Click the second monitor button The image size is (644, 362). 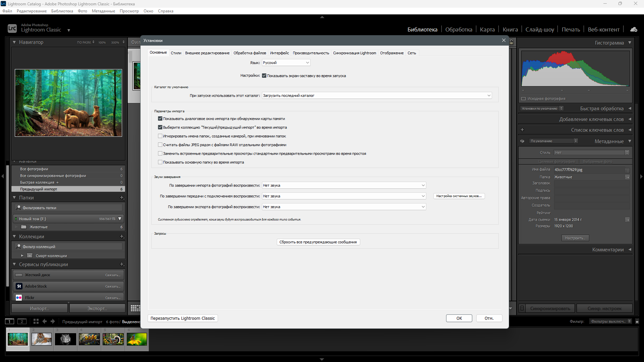[x=22, y=321]
